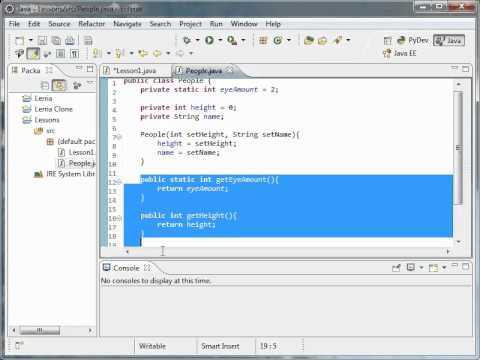This screenshot has height=360, width=480.
Task: Open the Back history dropdown arrow
Action: click(x=168, y=53)
